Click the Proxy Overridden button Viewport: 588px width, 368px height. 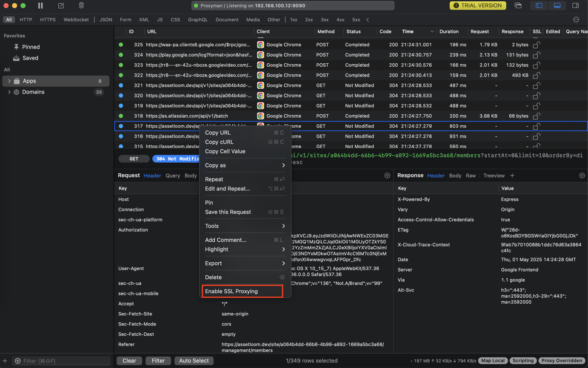tap(562, 361)
